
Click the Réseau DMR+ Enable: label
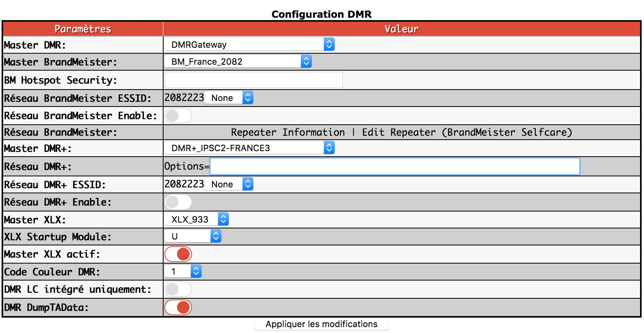click(x=58, y=202)
